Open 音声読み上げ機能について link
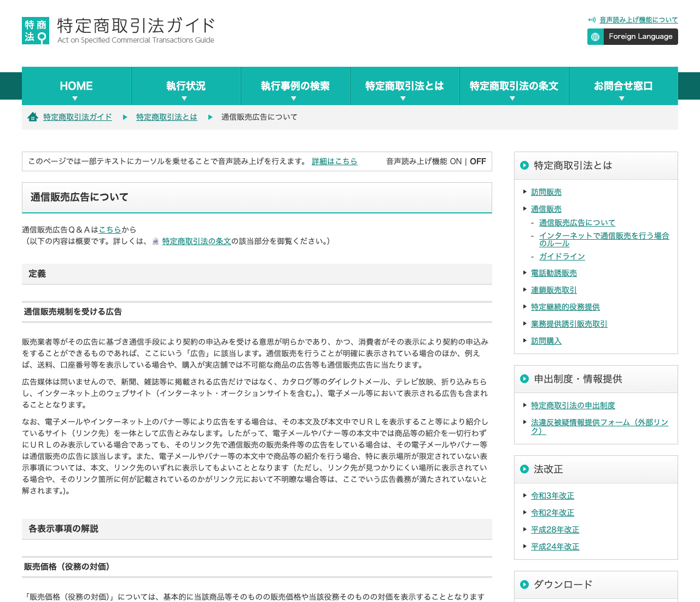The image size is (700, 602). 639,20
